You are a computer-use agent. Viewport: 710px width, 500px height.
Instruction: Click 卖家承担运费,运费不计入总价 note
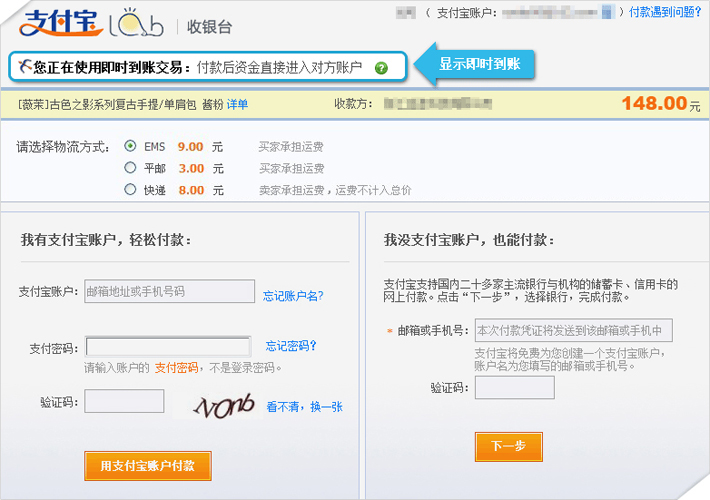335,190
